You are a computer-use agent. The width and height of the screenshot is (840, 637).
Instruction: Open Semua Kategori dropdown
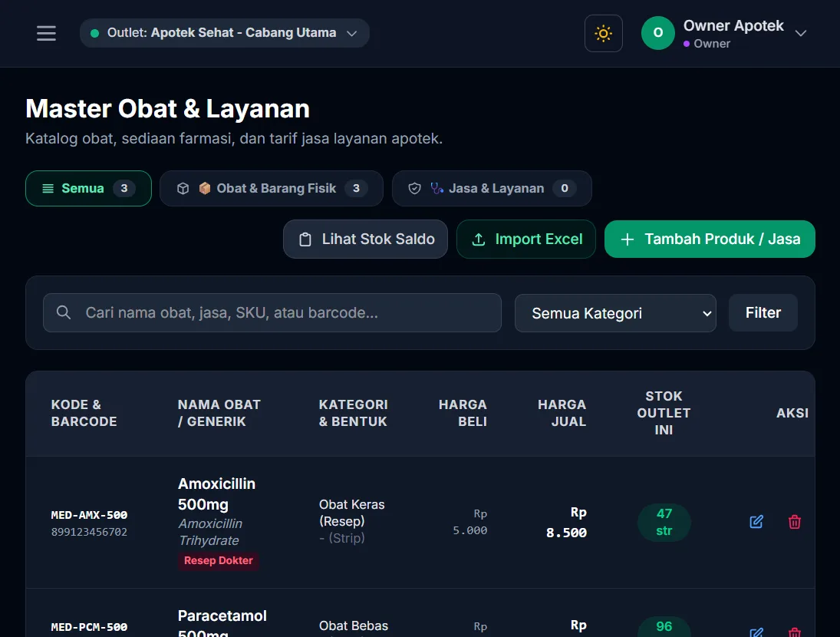coord(615,313)
